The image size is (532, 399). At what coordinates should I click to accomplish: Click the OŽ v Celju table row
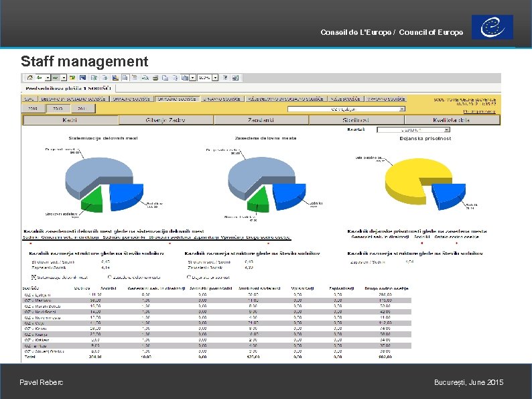(217, 323)
